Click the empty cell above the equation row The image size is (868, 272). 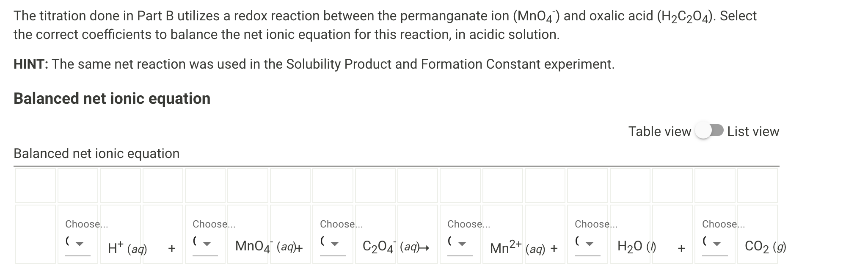click(36, 186)
